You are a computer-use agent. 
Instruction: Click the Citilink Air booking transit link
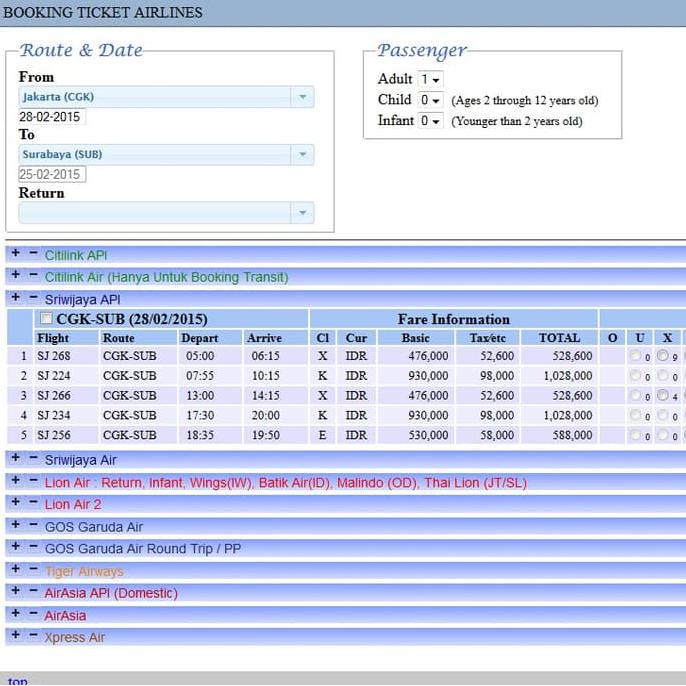tap(166, 277)
